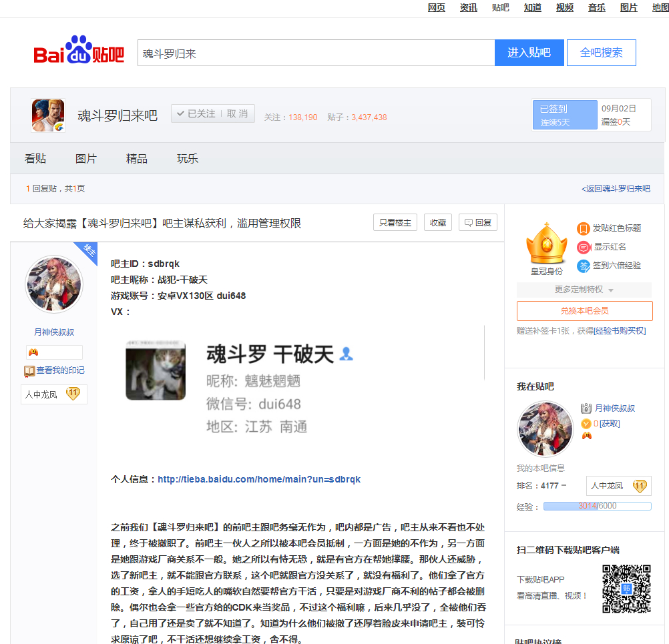The image size is (669, 644).
Task: Click the crown 皇冠身份 icon
Action: coord(547,244)
